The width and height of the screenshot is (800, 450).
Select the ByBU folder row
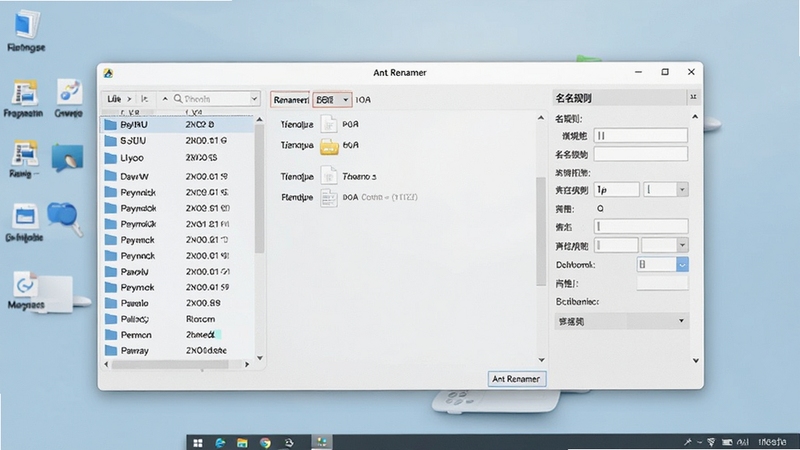(177, 124)
